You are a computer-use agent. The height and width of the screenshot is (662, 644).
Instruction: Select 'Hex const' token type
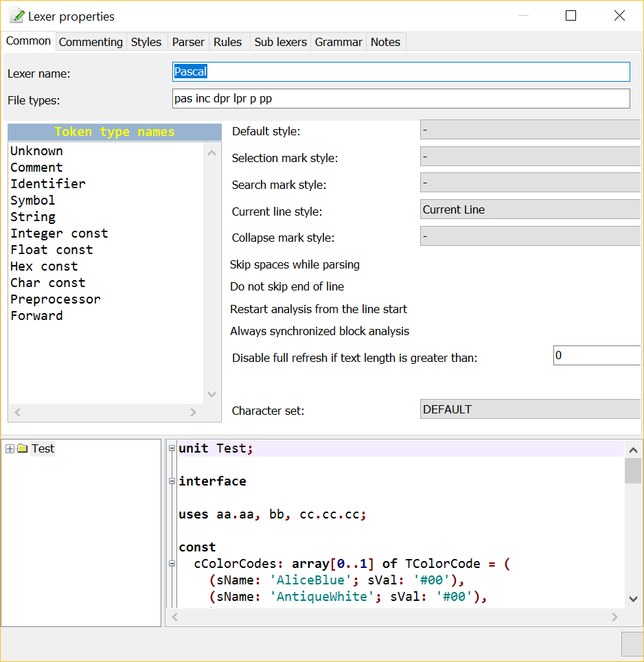pos(44,266)
